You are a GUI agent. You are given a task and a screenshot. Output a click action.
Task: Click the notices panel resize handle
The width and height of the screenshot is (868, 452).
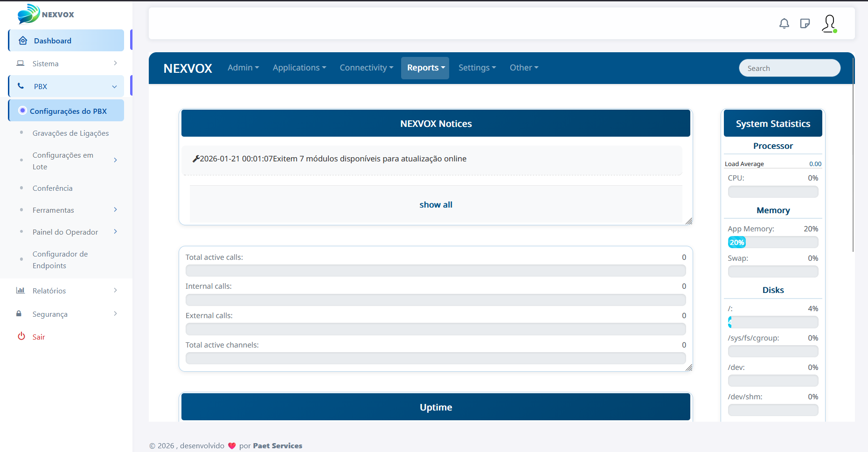[x=689, y=221]
